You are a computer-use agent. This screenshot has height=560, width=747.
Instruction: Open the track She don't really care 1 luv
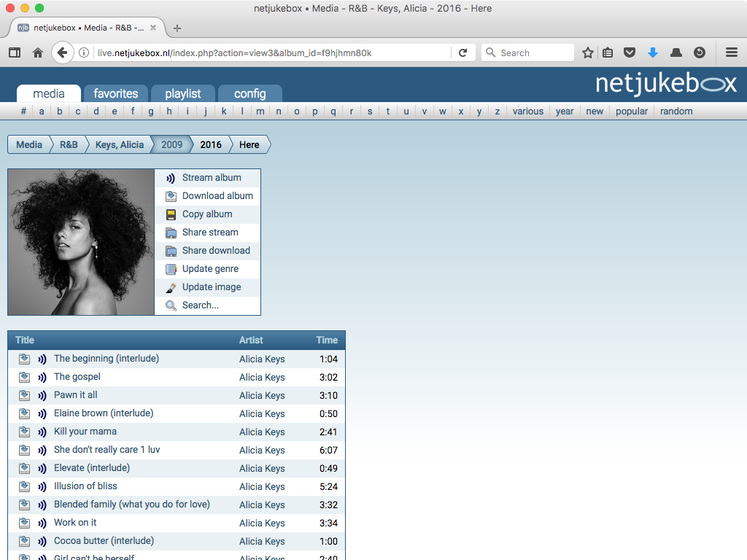(x=107, y=450)
